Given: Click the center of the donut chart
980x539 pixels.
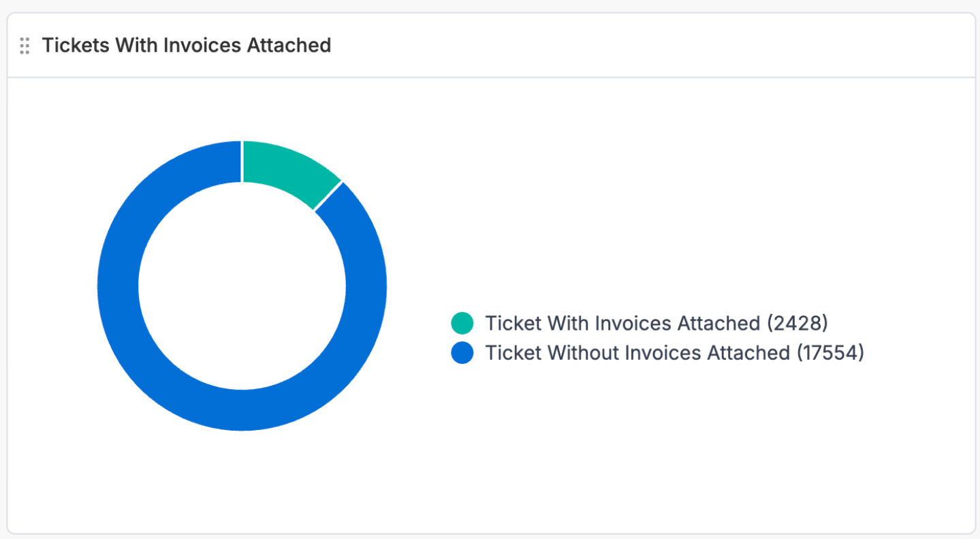Looking at the screenshot, I should tap(242, 286).
